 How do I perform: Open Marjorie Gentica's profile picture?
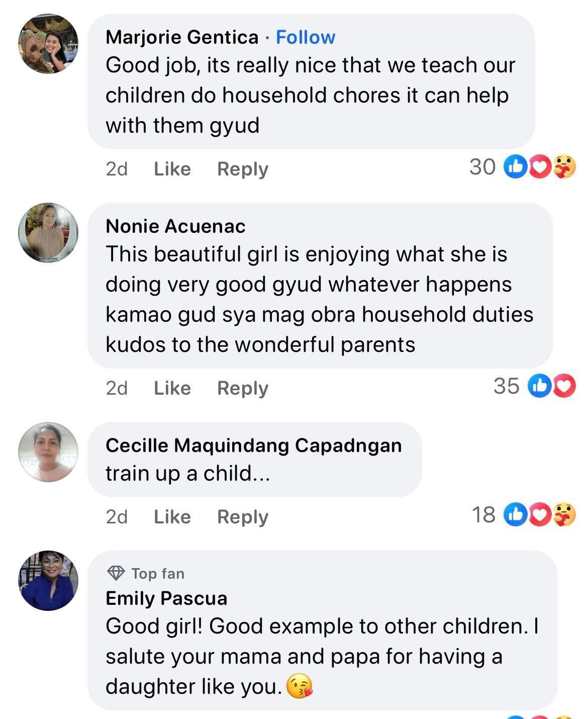coord(48,44)
